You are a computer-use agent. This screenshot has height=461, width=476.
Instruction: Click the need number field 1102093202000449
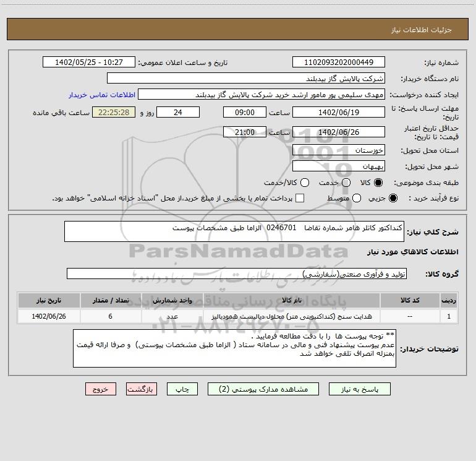pos(339,62)
